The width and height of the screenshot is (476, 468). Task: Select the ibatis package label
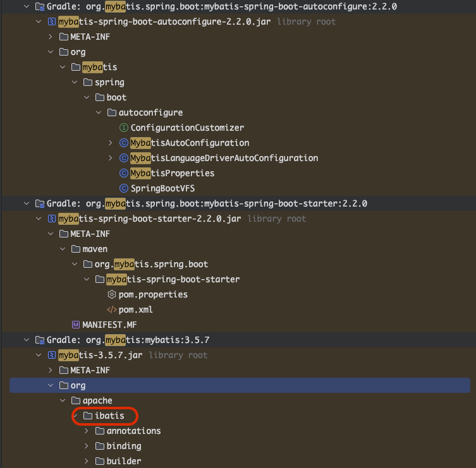point(109,416)
